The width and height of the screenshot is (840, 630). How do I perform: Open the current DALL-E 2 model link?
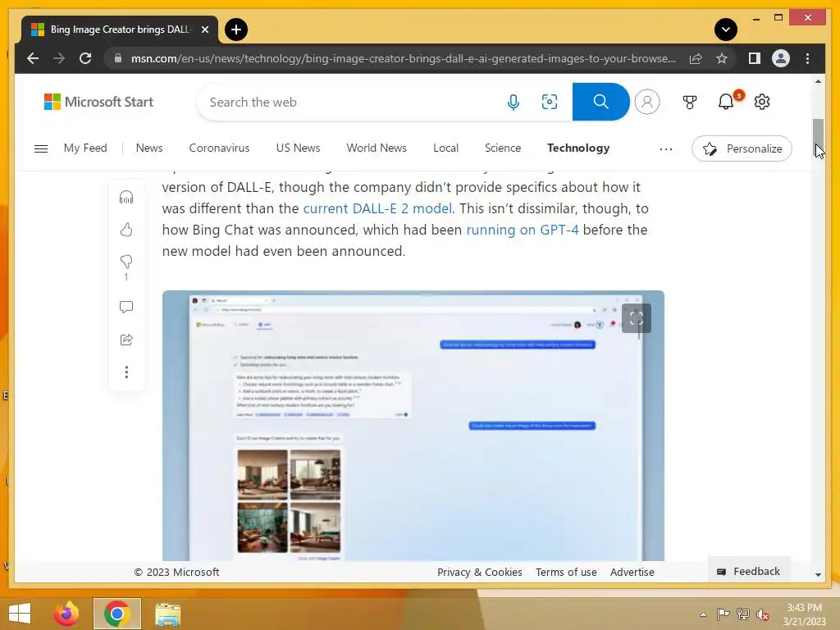point(377,208)
